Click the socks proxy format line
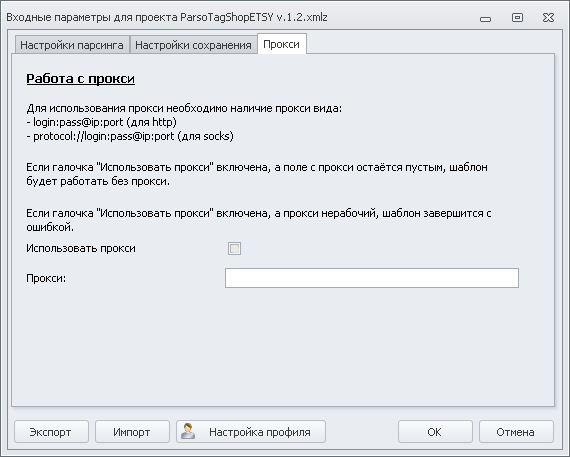Screen dimensions: 570x457 pos(130,136)
